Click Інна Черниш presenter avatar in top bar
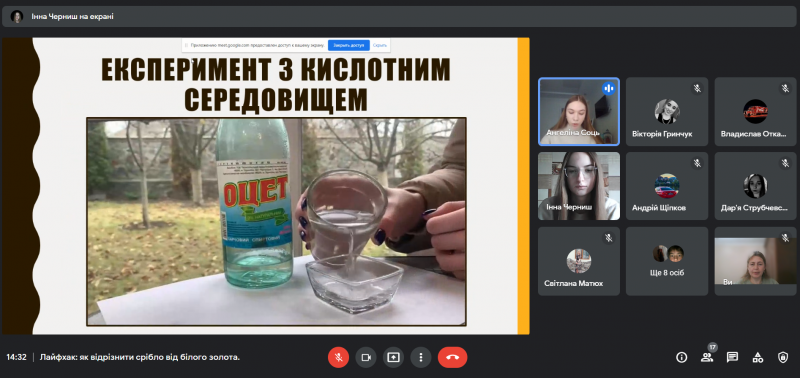800x378 pixels. (x=17, y=16)
